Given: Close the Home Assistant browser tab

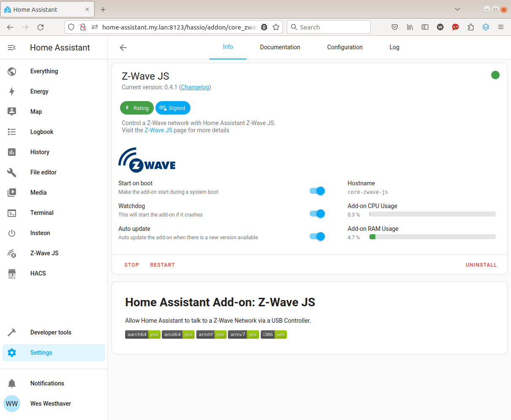Looking at the screenshot, I should click(87, 9).
